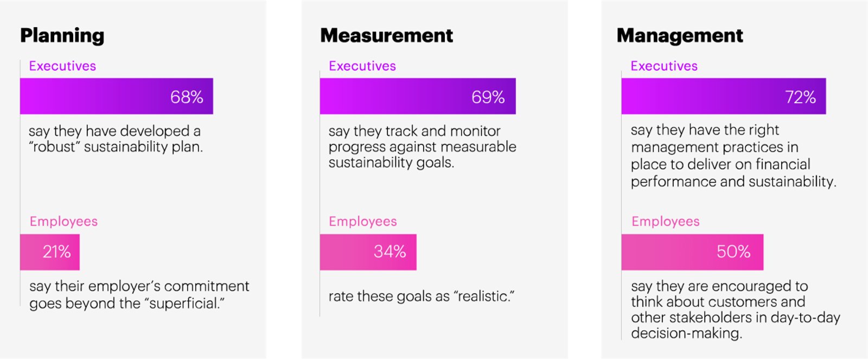Select the 69% Executives bar under Measurement
This screenshot has width=868, height=359.
click(x=418, y=96)
